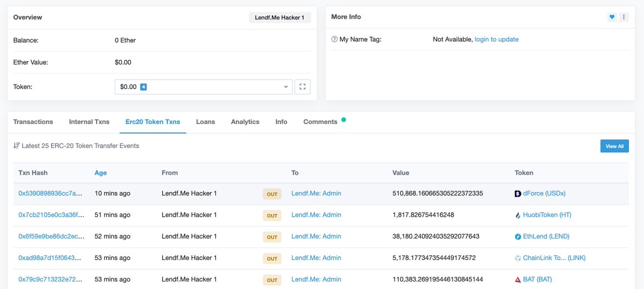Click Lendf.Me: Admin in the BAT row
This screenshot has width=644, height=289.
click(x=316, y=279)
